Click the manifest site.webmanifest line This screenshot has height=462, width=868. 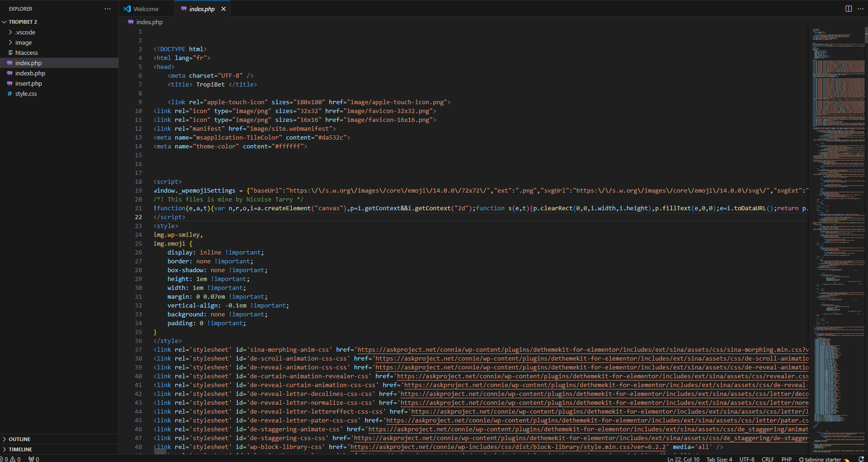click(x=245, y=128)
